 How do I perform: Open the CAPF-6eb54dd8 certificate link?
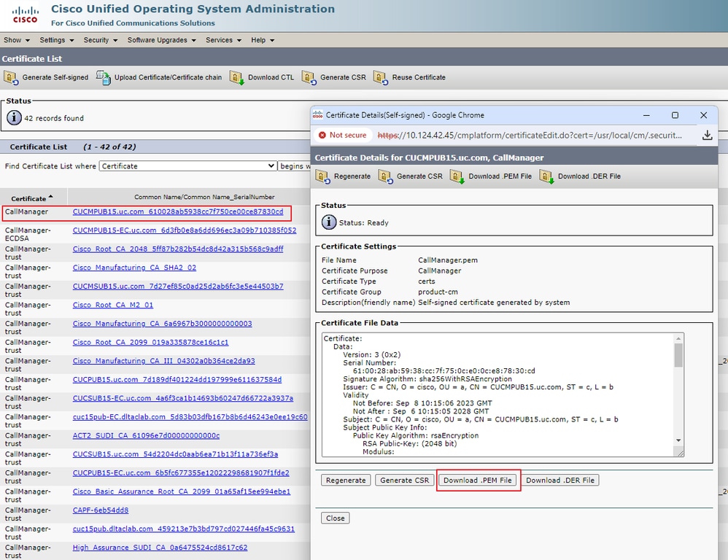pyautogui.click(x=100, y=510)
